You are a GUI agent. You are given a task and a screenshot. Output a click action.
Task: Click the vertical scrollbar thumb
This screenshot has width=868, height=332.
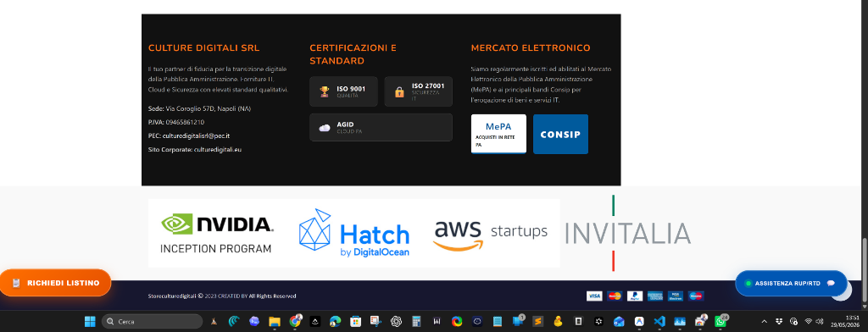tap(864, 269)
